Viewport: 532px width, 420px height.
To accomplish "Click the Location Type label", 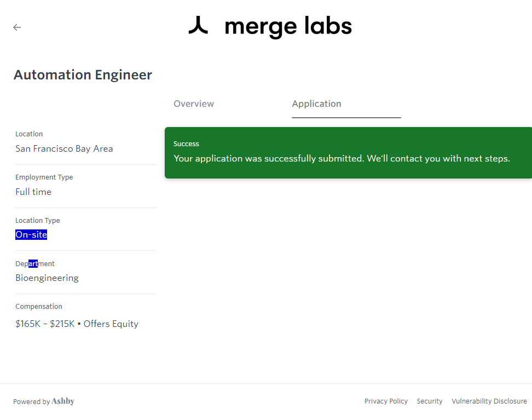I will (38, 221).
